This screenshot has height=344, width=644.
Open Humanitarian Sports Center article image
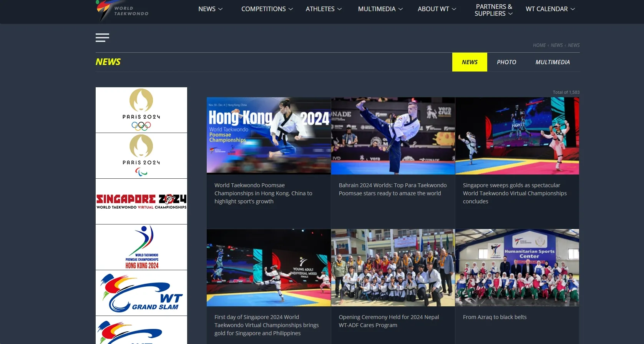pyautogui.click(x=517, y=268)
